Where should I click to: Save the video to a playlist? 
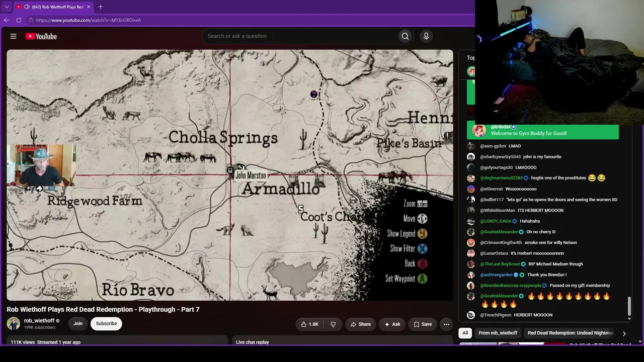coord(423,324)
